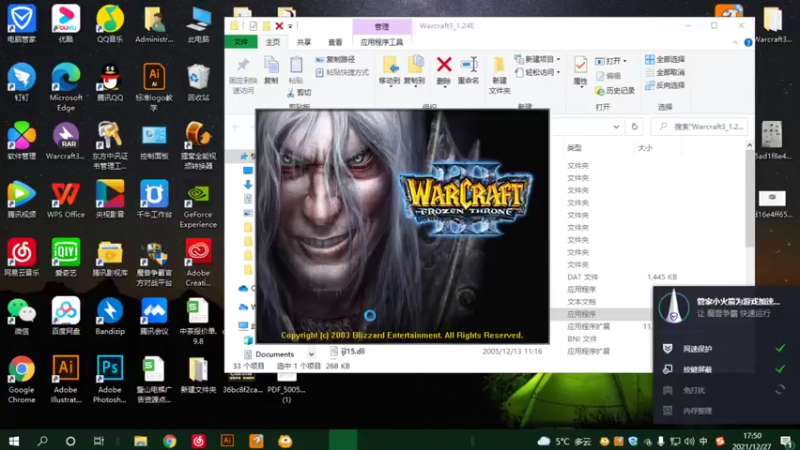Viewport: 800px width, 450px height.
Task: Click the checkbox icon in the quick access toolbar
Action: [253, 26]
